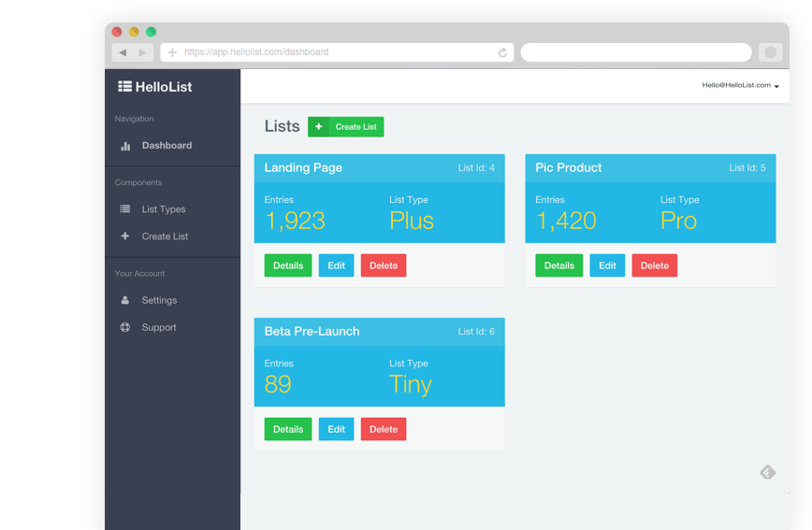The image size is (812, 530).
Task: Click the 1,923 entries value
Action: [296, 221]
